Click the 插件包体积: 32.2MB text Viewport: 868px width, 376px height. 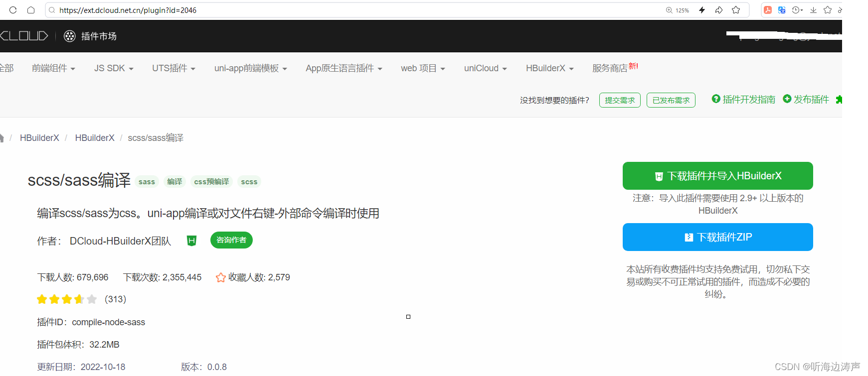point(78,345)
